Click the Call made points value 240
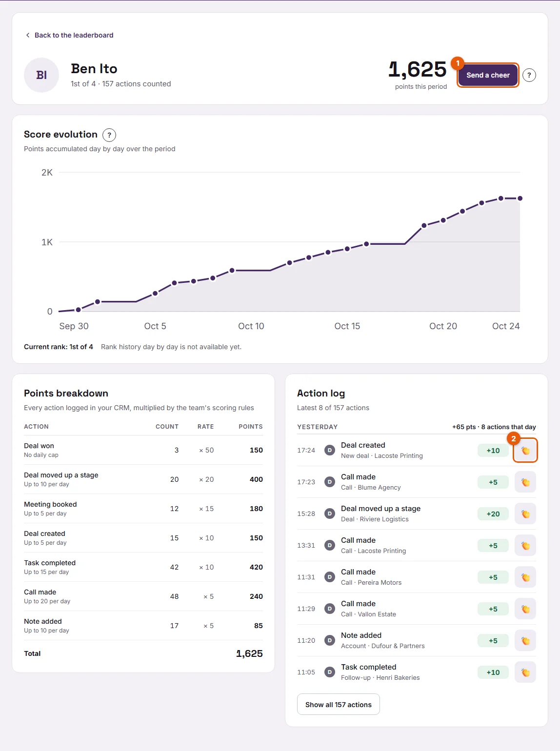560x751 pixels. 256,596
